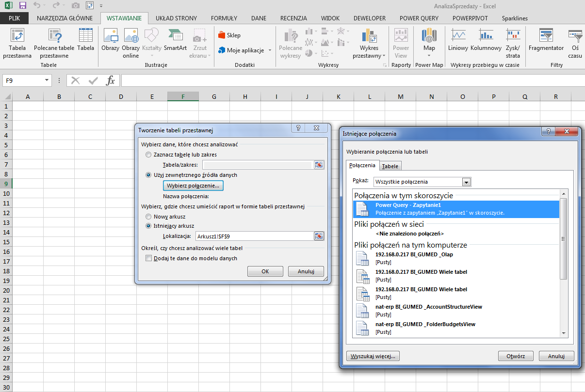Open the DANE ribbon tab
This screenshot has width=585, height=392.
[259, 18]
